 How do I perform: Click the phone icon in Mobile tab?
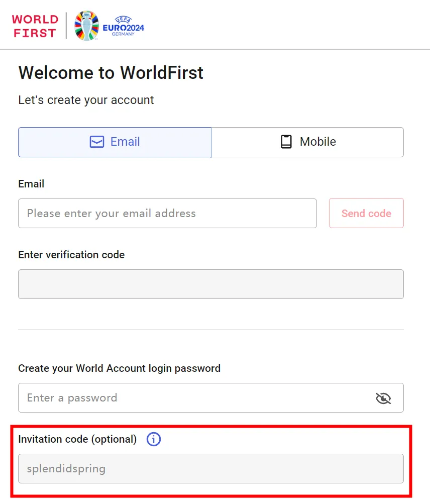pos(286,142)
